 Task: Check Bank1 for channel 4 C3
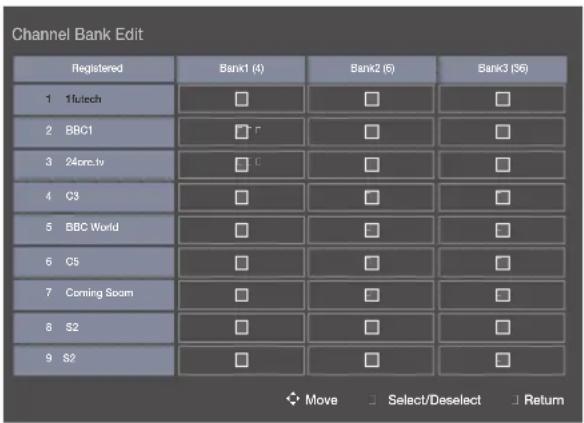click(242, 197)
